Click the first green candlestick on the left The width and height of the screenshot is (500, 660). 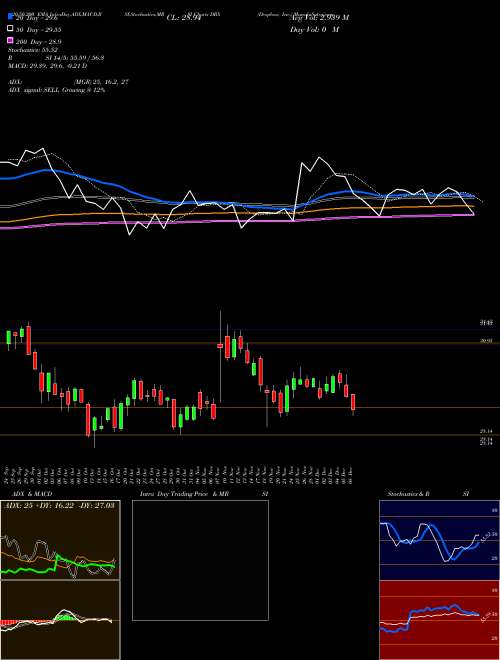pyautogui.click(x=8, y=337)
